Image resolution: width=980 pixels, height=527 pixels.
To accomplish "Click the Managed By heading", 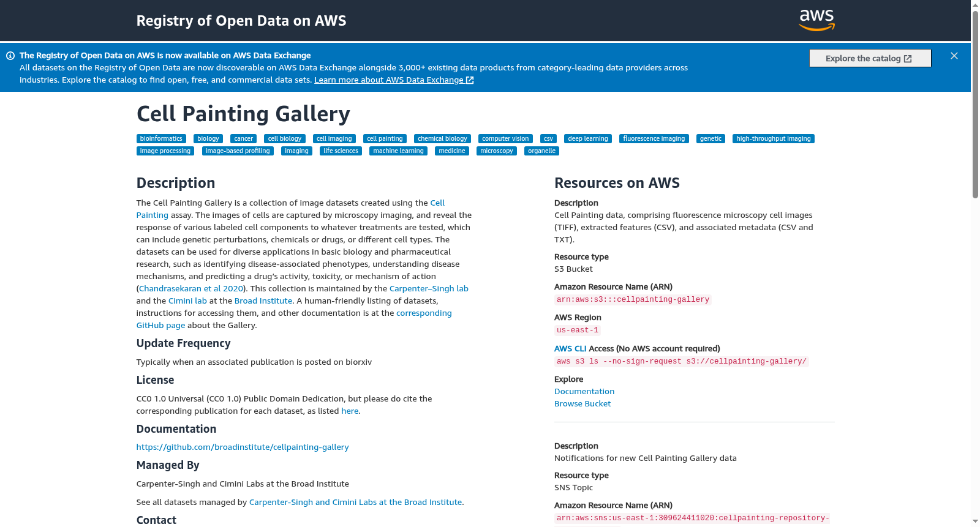I will click(168, 465).
